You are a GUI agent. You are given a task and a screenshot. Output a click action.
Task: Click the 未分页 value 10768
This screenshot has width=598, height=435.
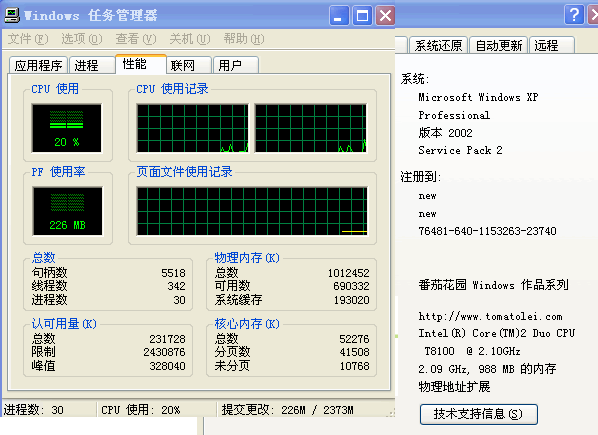pyautogui.click(x=354, y=366)
